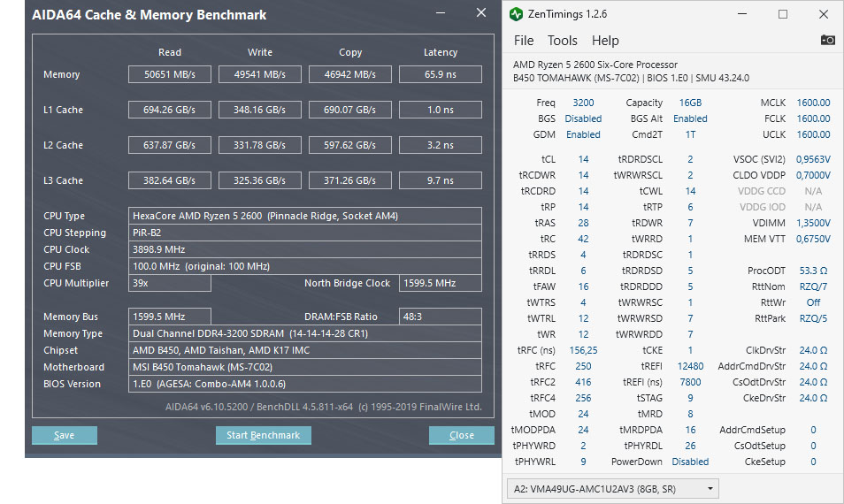Click tRAS value 28

584,223
